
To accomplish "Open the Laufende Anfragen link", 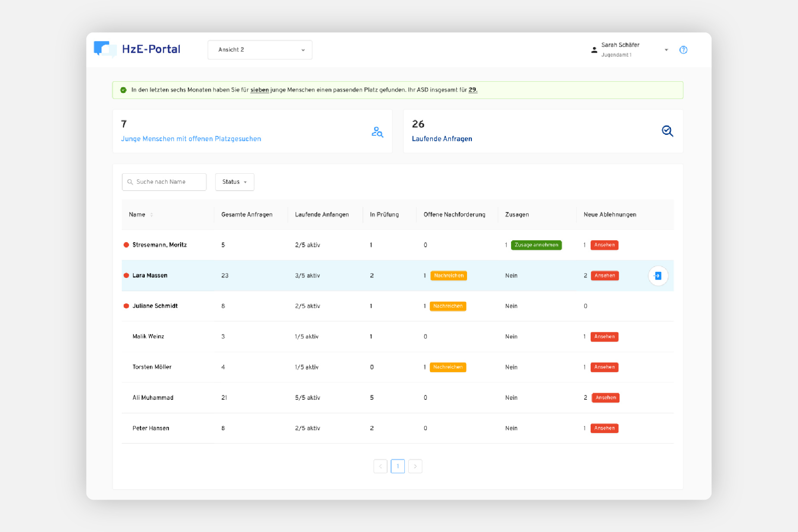I will click(442, 139).
